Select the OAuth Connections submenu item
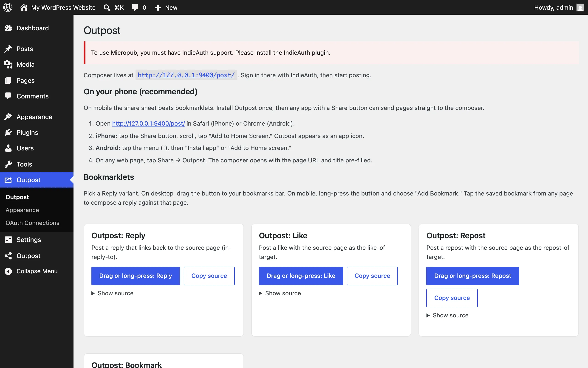Screen dimensions: 588x368 pyautogui.click(x=32, y=223)
